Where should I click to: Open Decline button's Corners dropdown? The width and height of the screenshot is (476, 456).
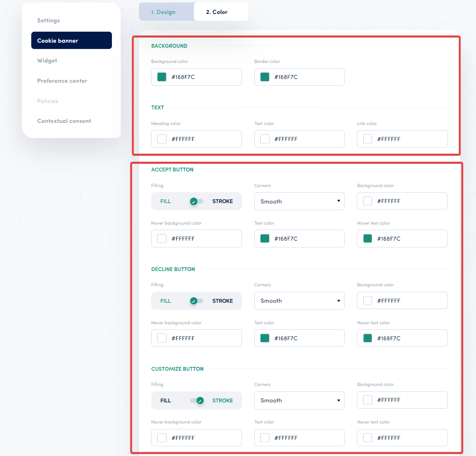299,301
